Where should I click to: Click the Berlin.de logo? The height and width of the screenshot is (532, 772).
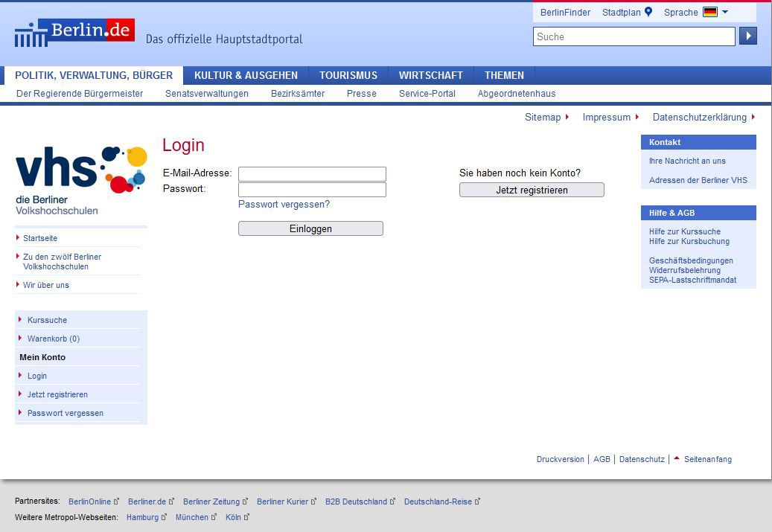(75, 33)
